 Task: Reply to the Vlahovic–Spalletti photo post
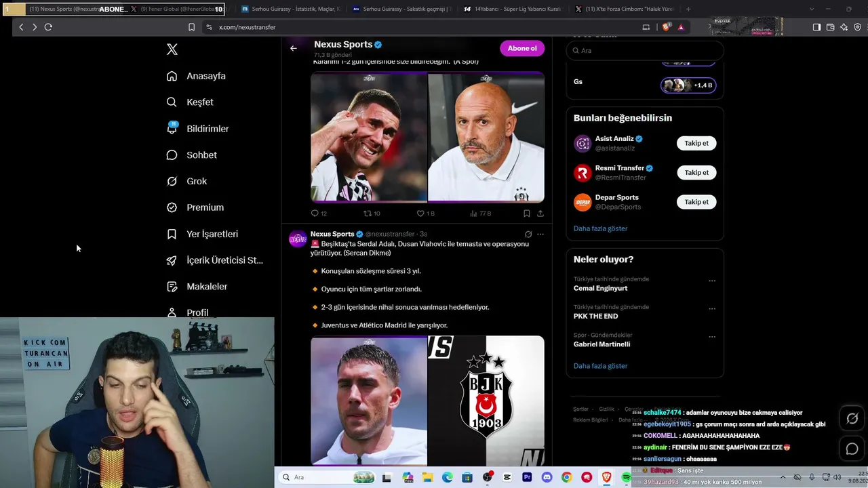(319, 213)
